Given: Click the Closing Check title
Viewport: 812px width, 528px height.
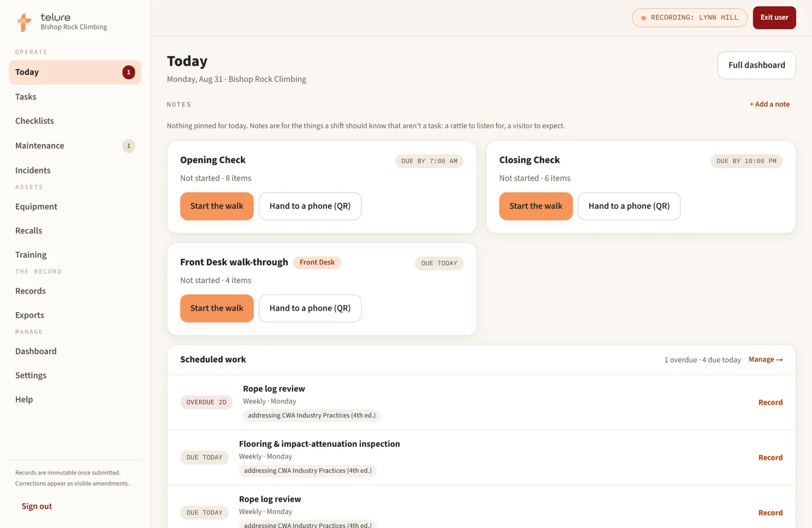Looking at the screenshot, I should coord(529,160).
